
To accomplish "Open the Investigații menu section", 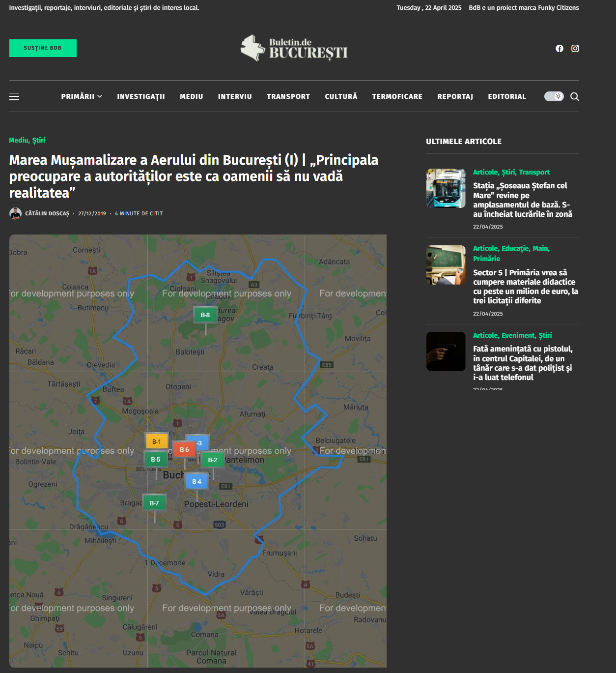I will [141, 96].
